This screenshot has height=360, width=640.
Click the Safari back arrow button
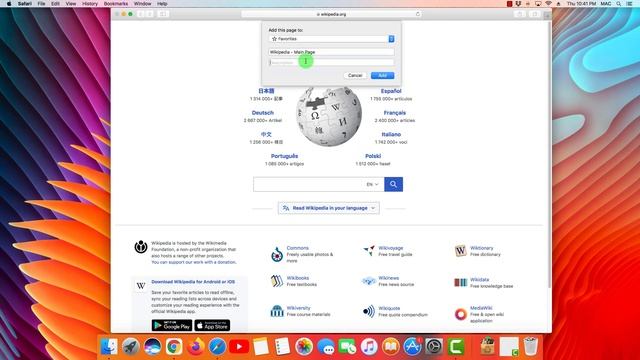(140, 14)
